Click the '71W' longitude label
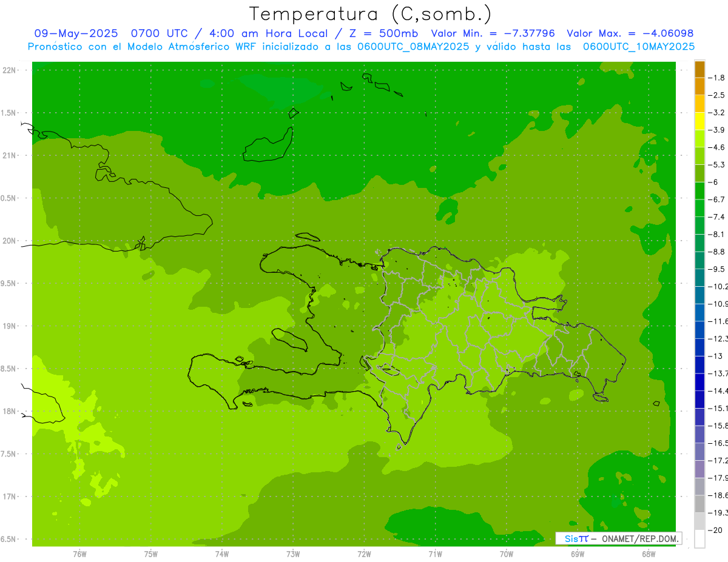 pos(435,554)
